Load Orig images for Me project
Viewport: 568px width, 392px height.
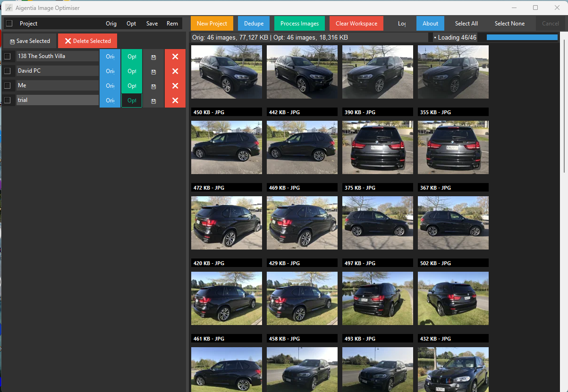click(x=110, y=86)
